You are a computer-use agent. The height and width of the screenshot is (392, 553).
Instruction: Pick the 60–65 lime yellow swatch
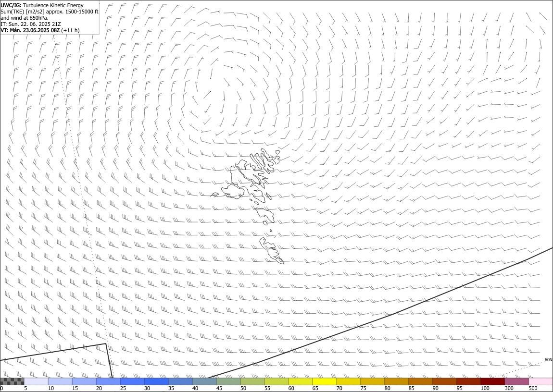(x=300, y=381)
